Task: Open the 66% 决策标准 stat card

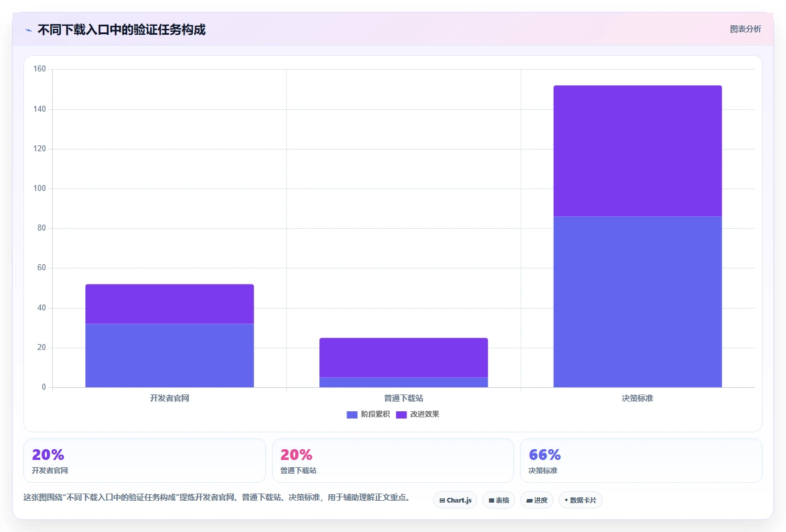Action: [641, 461]
